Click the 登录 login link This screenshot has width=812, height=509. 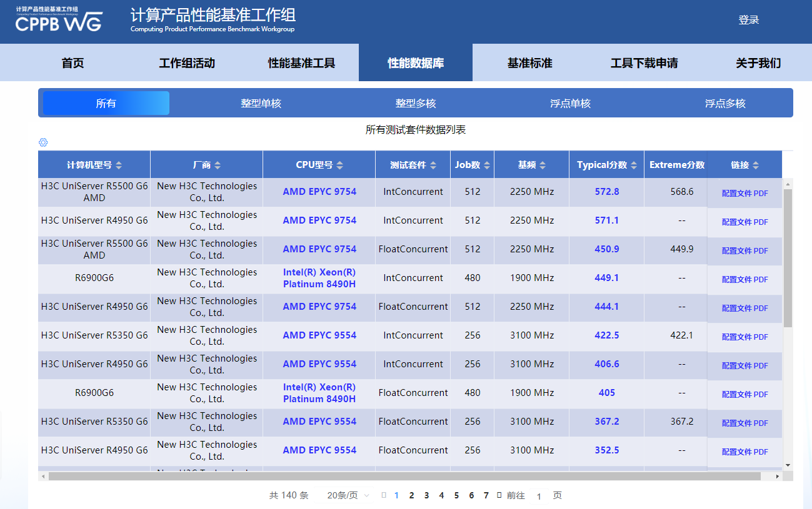[748, 20]
